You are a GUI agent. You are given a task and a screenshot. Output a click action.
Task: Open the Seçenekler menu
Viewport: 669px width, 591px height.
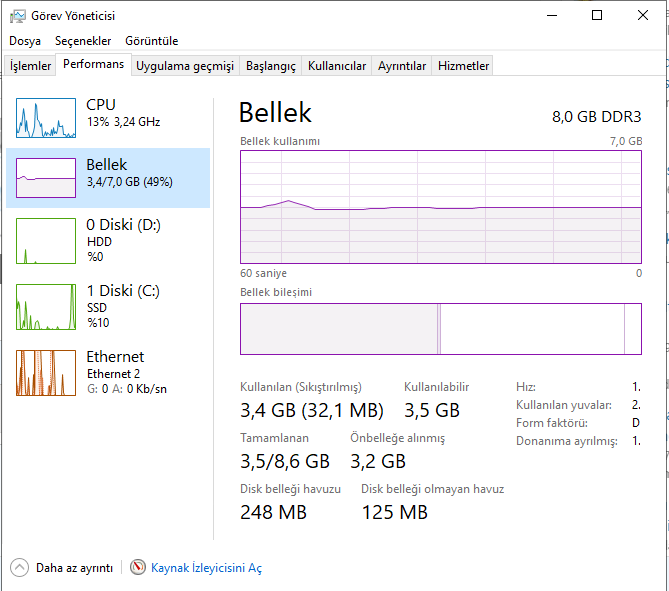click(83, 41)
